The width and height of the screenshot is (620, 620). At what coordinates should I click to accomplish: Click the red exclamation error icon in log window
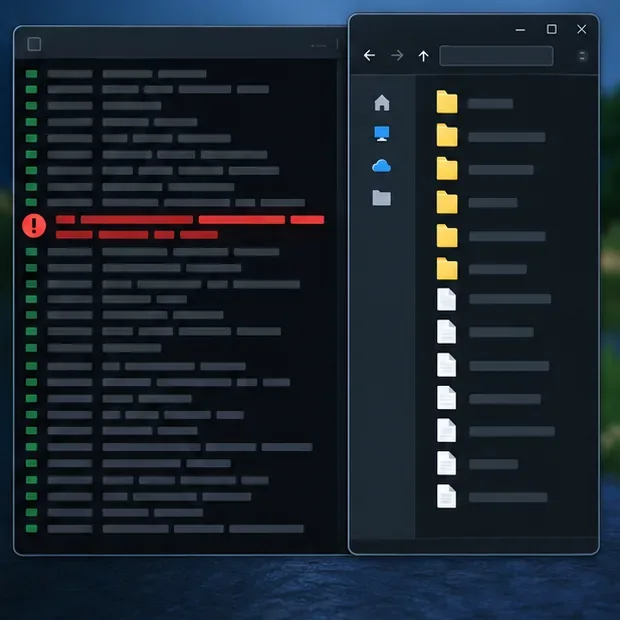34,226
